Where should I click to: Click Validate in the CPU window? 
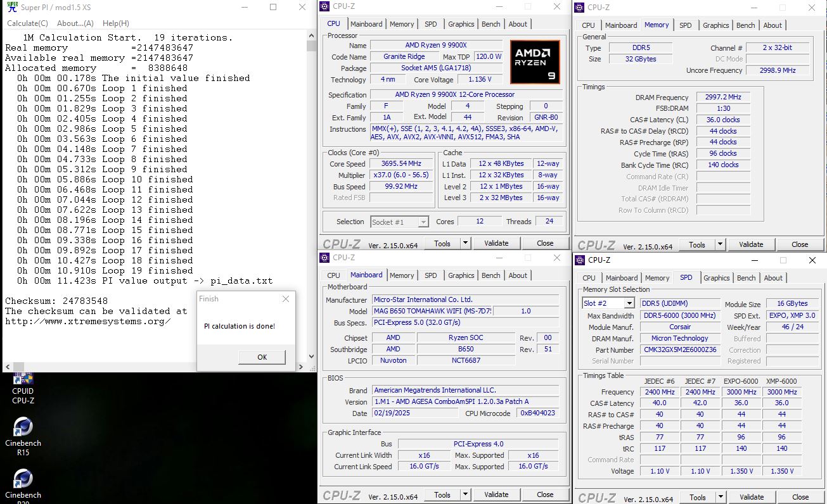(496, 243)
